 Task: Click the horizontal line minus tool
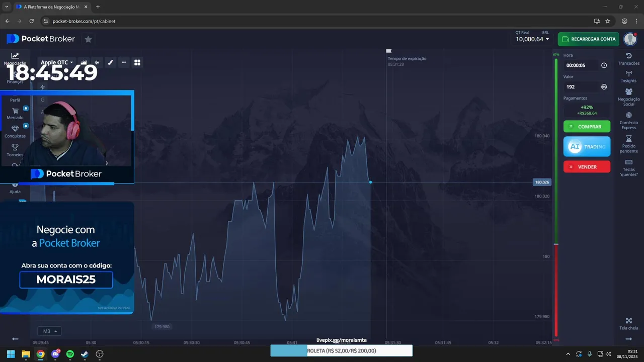coord(124,62)
